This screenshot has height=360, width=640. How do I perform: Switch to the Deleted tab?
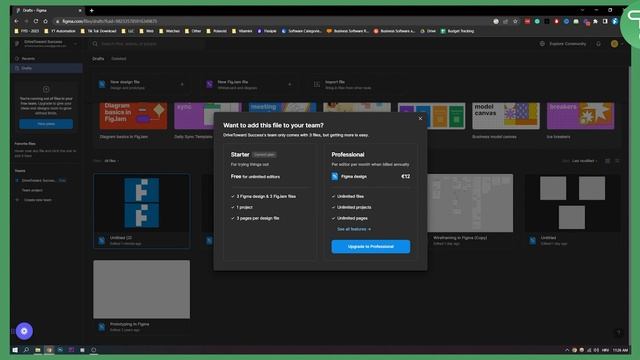(x=119, y=59)
